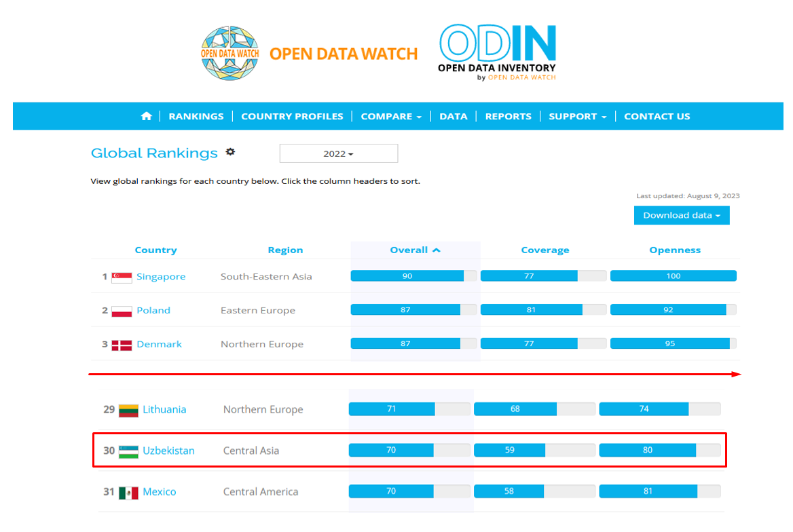Click the Singapore flag icon
Image resolution: width=793 pixels, height=532 pixels.
pyautogui.click(x=122, y=277)
